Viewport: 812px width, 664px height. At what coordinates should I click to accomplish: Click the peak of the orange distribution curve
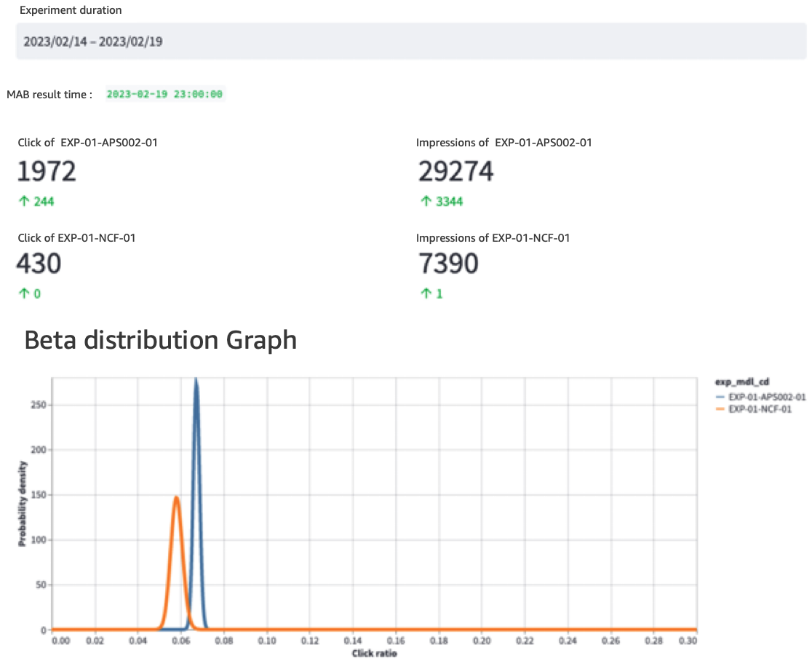177,497
